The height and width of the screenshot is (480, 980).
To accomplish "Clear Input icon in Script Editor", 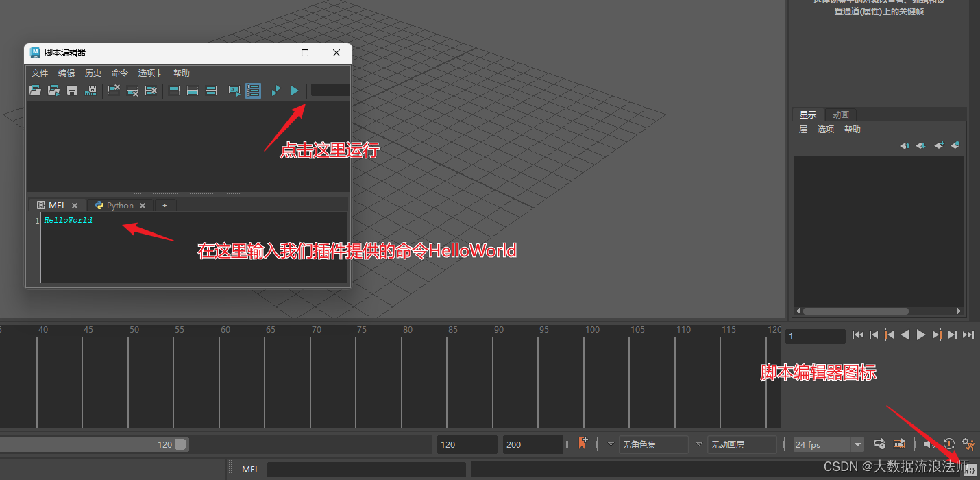I will (132, 91).
